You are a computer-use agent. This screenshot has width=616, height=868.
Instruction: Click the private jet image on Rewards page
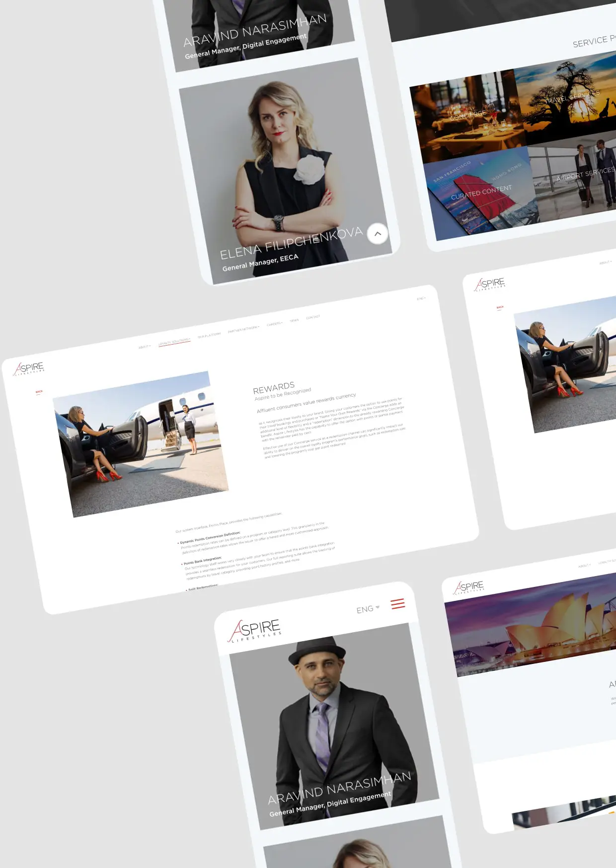coord(141,443)
